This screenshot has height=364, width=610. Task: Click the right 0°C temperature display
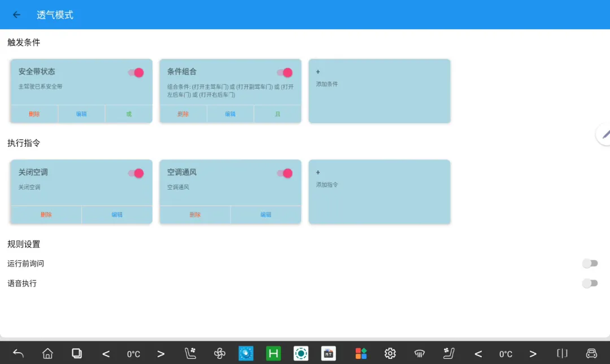click(x=506, y=354)
